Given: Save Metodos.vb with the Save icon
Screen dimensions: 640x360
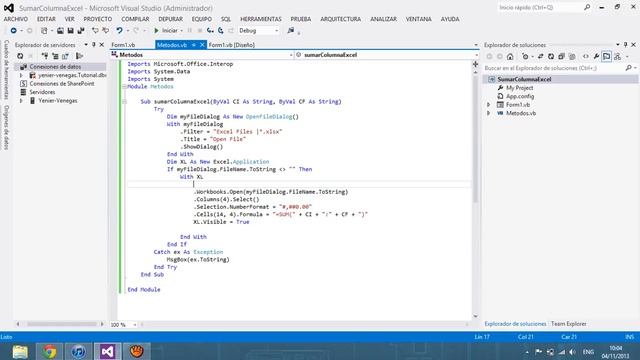Looking at the screenshot, I should point(70,31).
